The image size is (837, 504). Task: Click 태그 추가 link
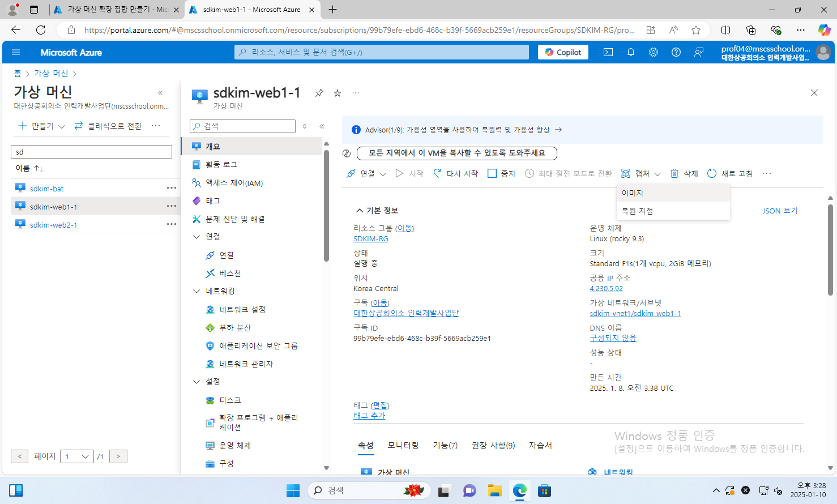tap(369, 415)
